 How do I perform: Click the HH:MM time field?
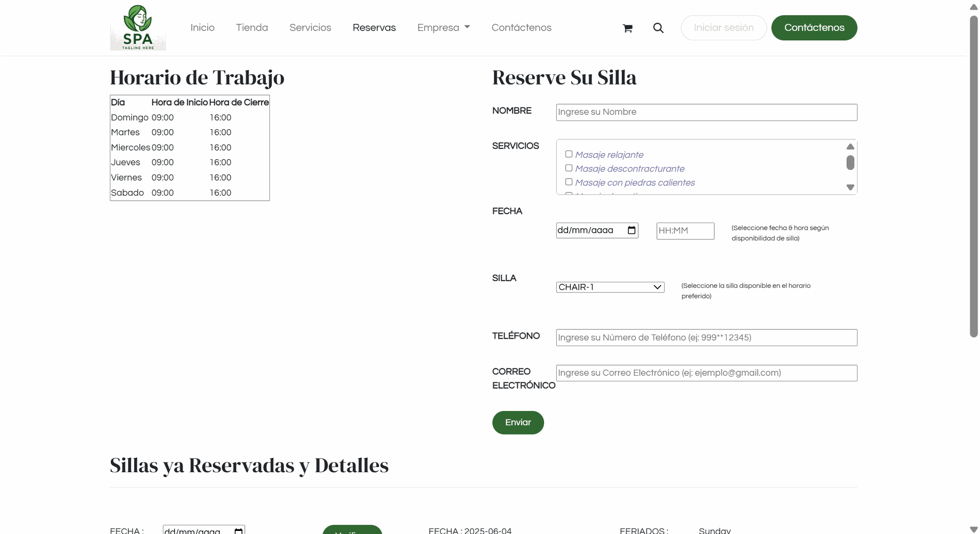(x=685, y=231)
